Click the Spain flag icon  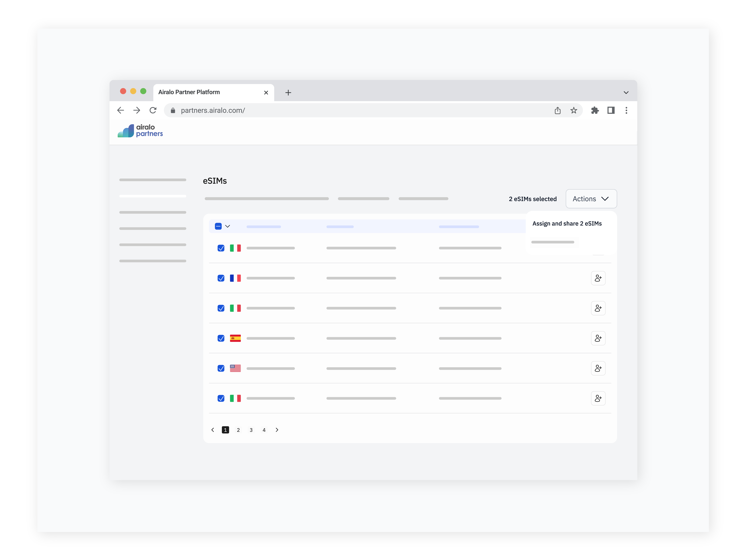point(235,338)
